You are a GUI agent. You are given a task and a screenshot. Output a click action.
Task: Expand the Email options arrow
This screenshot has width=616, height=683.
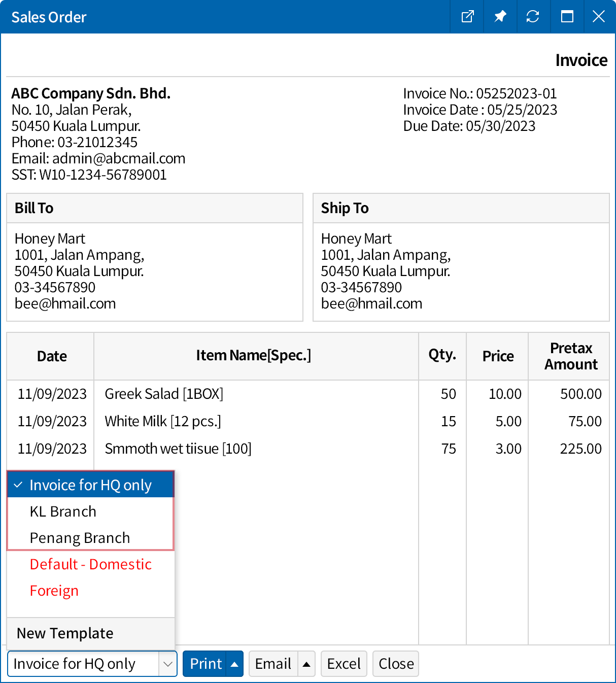[x=306, y=664]
